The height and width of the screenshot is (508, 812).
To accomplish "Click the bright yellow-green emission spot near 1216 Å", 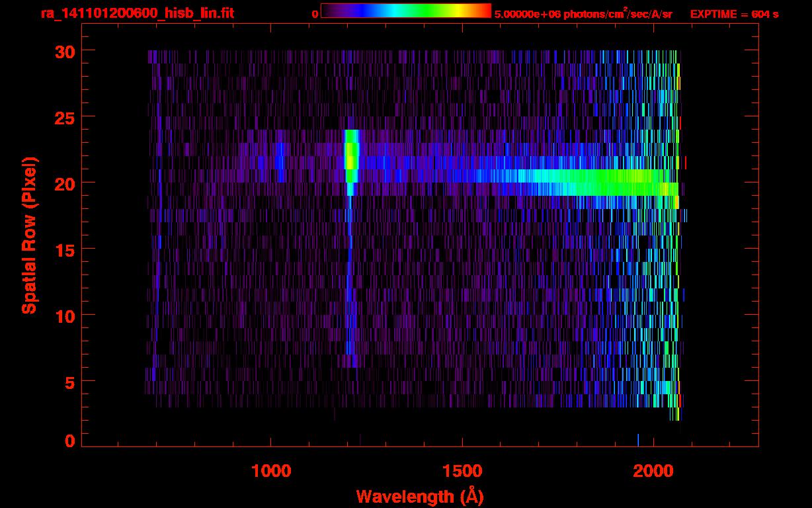I will click(351, 156).
